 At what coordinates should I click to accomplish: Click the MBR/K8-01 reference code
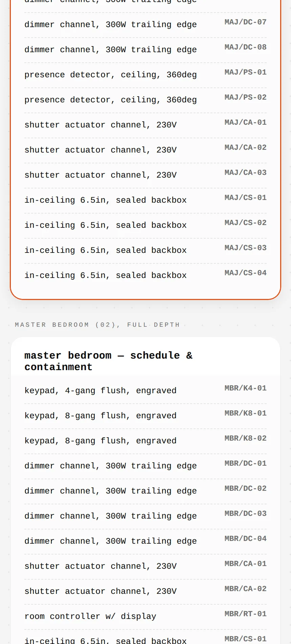pyautogui.click(x=245, y=413)
